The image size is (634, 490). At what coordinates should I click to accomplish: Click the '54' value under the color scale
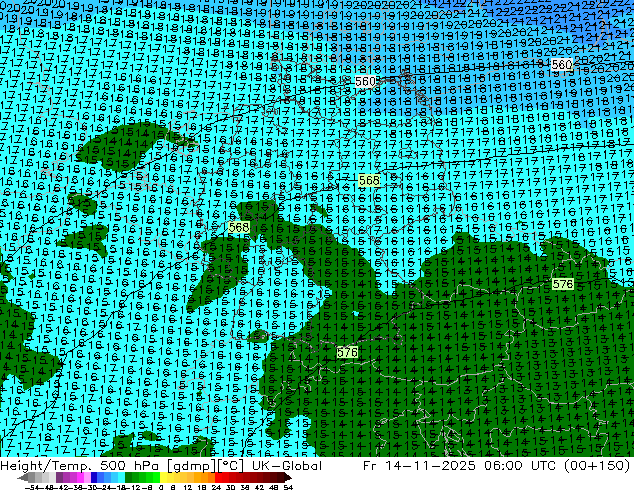[288, 488]
